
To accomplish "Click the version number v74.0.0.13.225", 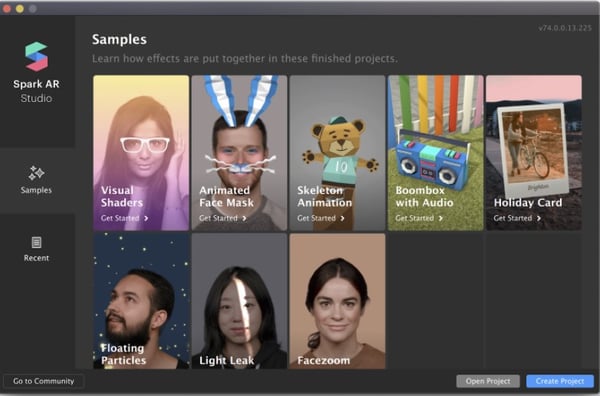I will click(565, 28).
